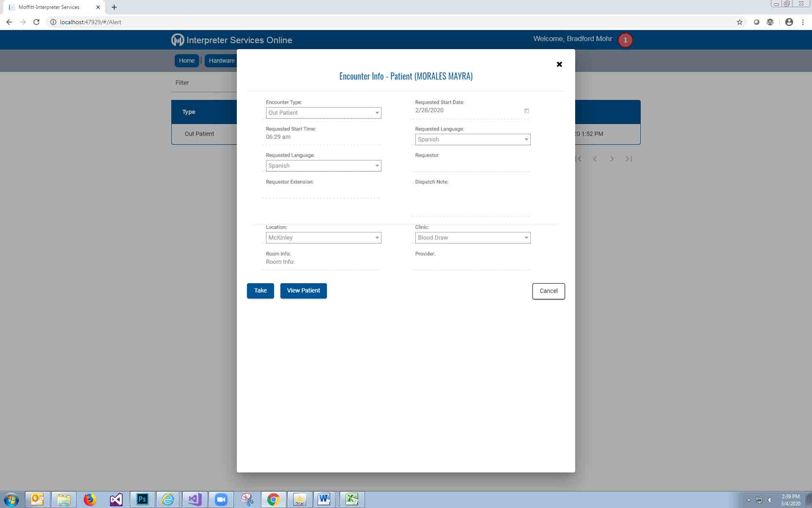
Task: Open the browser profile account icon
Action: click(789, 22)
